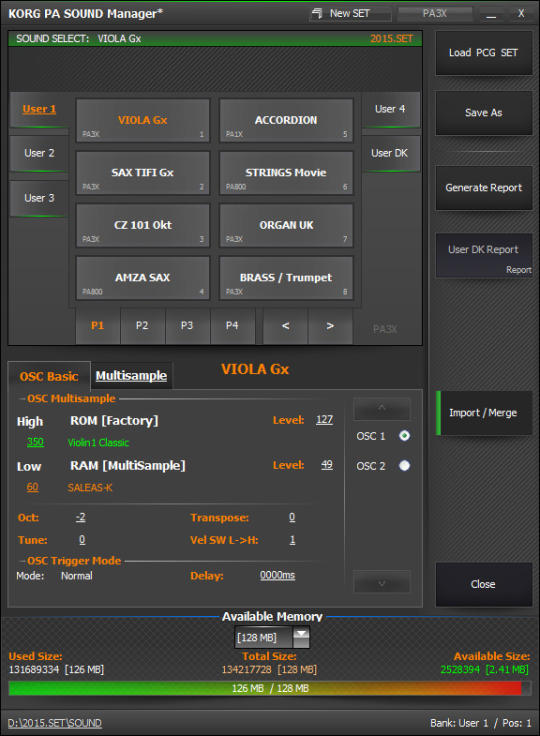Image resolution: width=540 pixels, height=736 pixels.
Task: Click the RAM [MultiSample] label
Action: tap(128, 466)
